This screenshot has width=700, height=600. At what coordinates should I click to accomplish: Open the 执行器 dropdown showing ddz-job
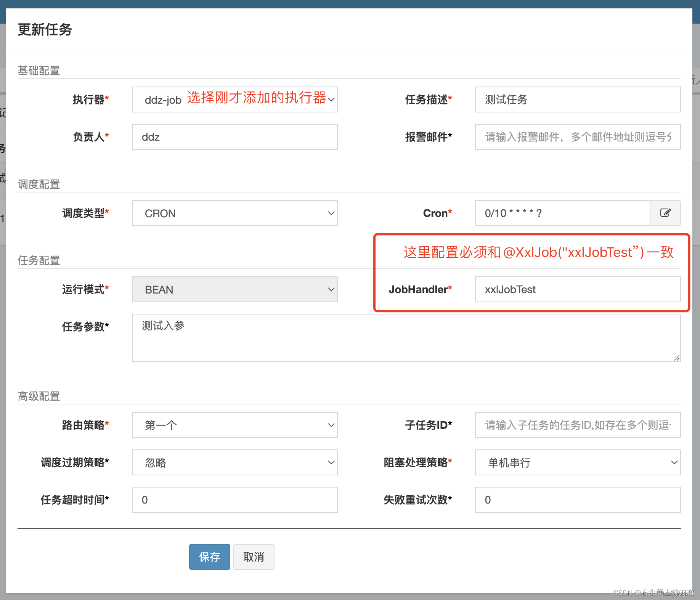(x=234, y=99)
